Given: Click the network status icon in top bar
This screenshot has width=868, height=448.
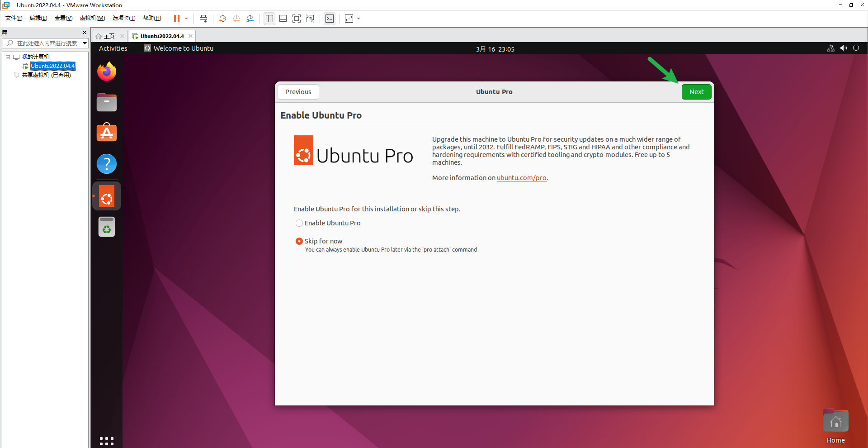Looking at the screenshot, I should point(831,48).
